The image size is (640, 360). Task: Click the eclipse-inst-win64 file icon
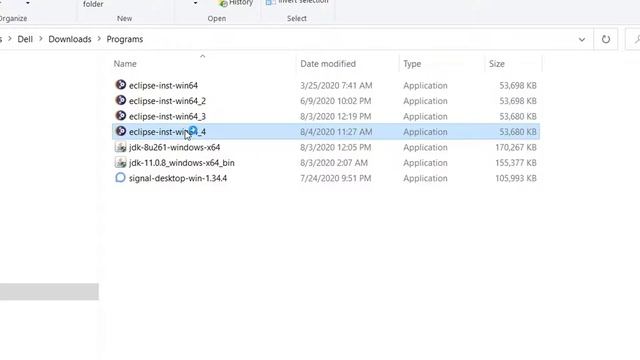120,84
